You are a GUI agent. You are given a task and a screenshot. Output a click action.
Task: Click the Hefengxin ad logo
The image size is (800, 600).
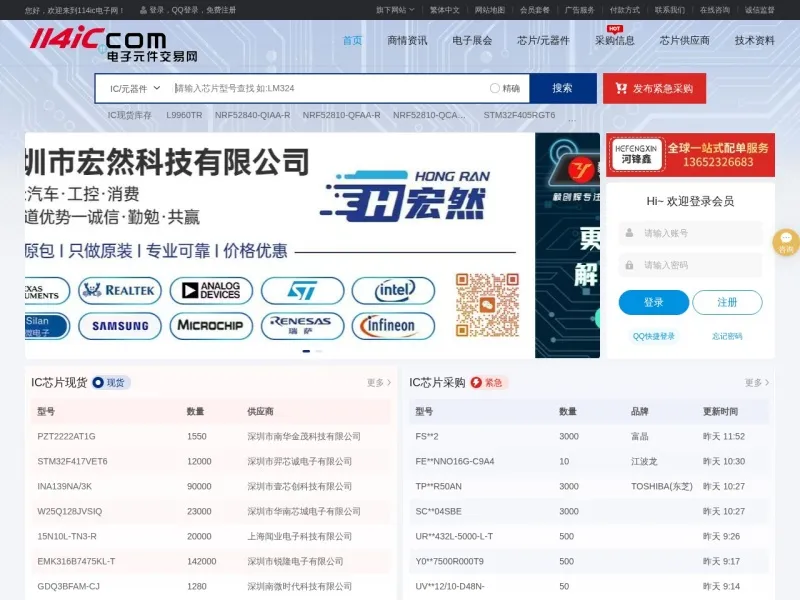pos(636,155)
